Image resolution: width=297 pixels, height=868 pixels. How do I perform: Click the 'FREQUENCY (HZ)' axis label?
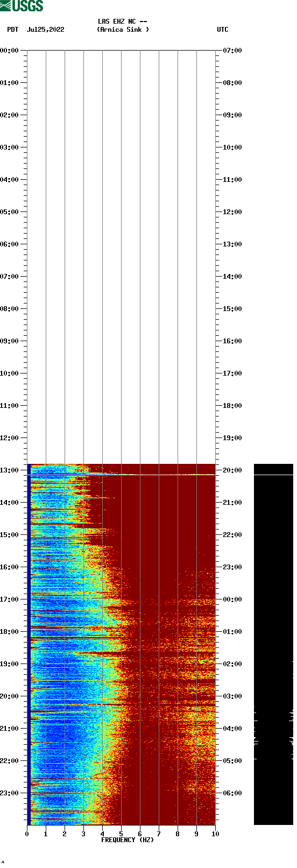[x=128, y=840]
